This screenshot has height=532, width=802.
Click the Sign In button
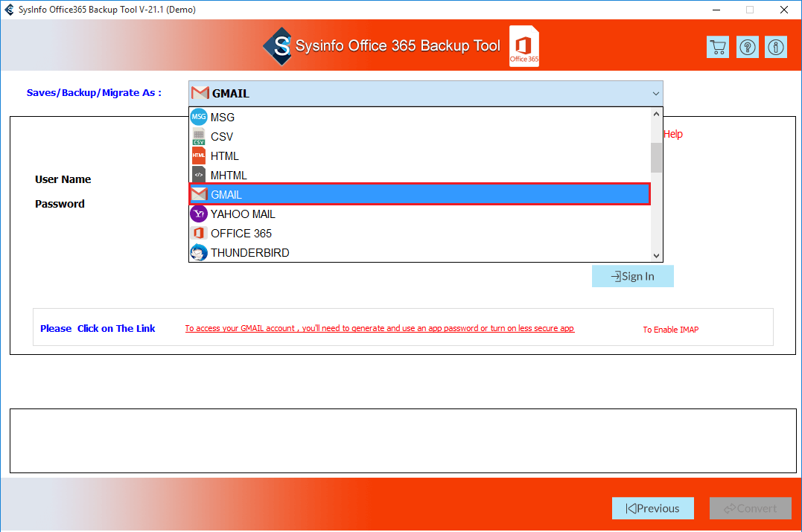(633, 276)
